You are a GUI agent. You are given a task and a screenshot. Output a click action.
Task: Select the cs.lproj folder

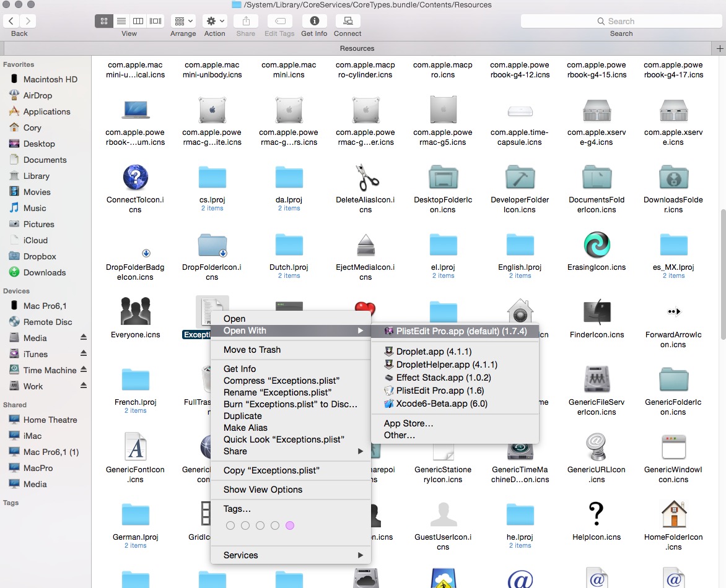pyautogui.click(x=212, y=177)
